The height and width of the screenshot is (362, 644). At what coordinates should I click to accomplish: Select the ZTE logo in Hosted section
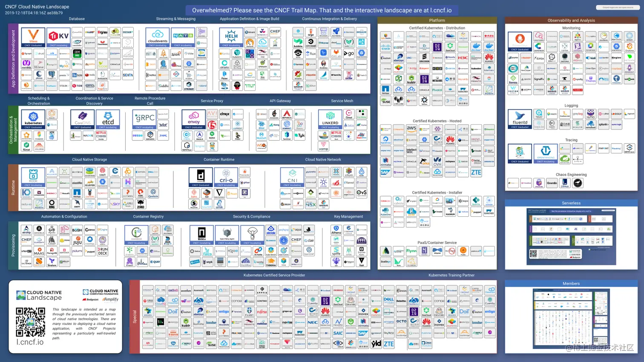pos(476,172)
